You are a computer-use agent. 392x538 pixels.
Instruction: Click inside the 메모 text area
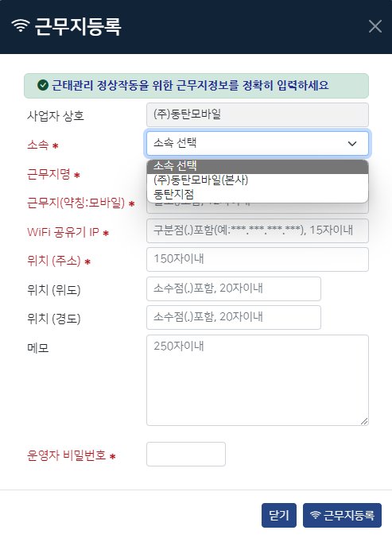[258, 380]
